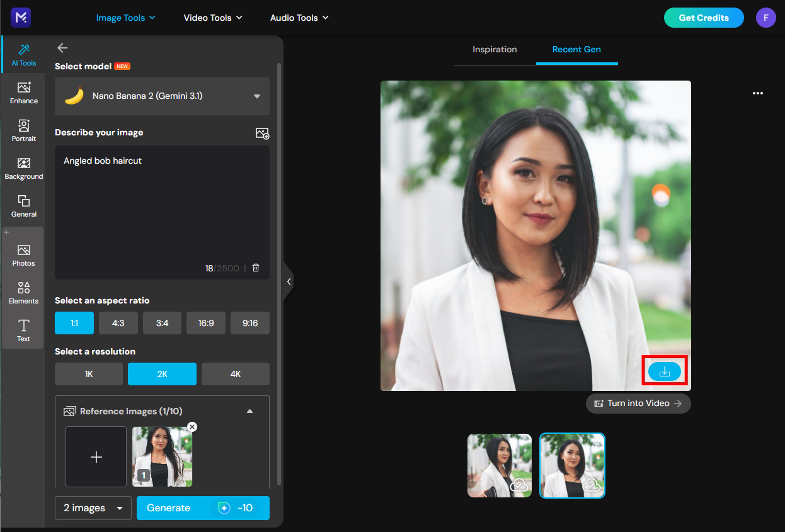This screenshot has width=785, height=532.
Task: Click the 18/2500 character counter
Action: coord(222,268)
